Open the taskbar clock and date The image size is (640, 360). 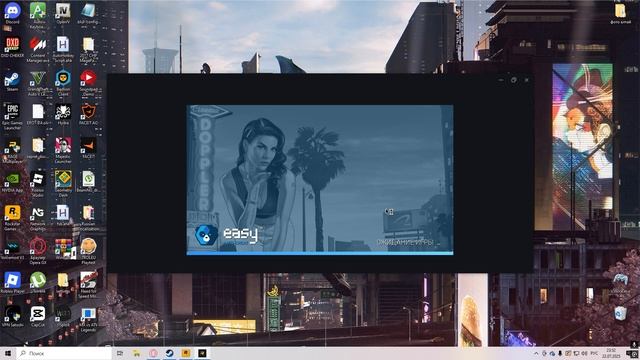tap(611, 353)
